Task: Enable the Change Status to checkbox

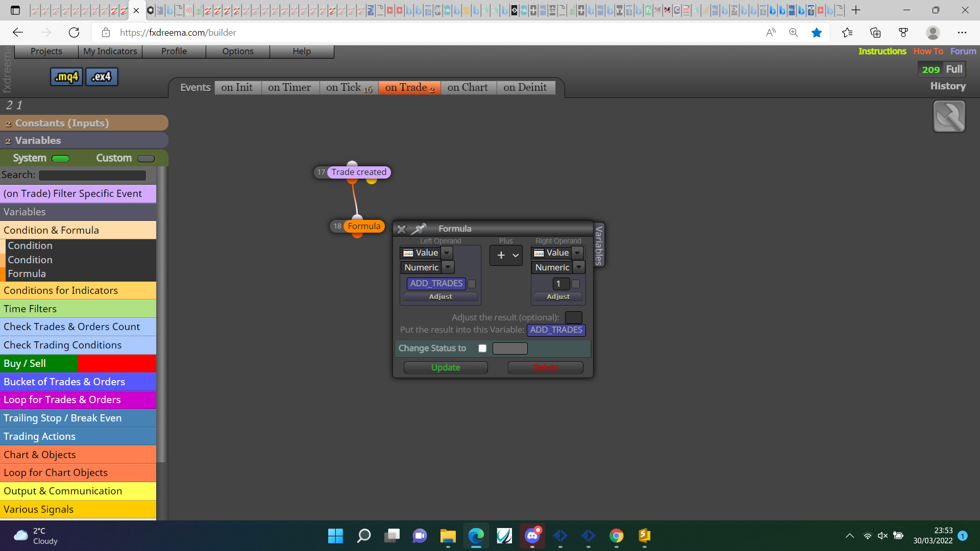Action: [x=482, y=348]
